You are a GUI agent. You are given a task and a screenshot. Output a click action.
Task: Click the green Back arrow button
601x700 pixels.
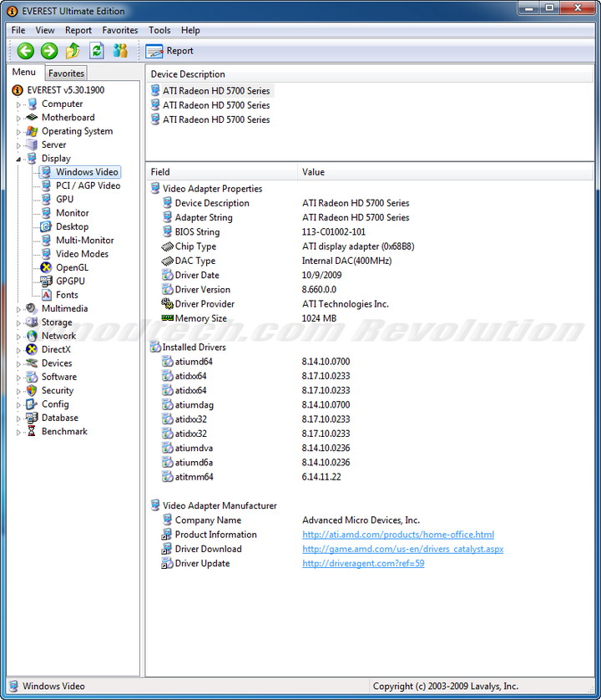[x=25, y=51]
